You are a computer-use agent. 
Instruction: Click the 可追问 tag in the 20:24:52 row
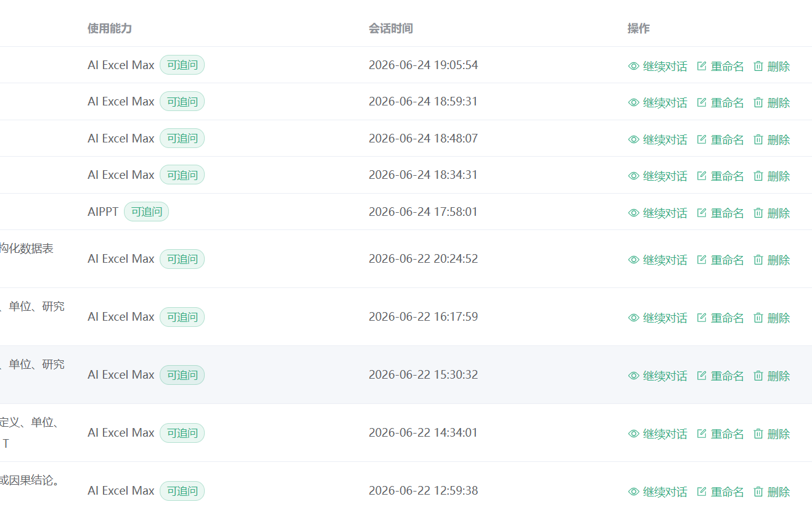click(x=182, y=258)
